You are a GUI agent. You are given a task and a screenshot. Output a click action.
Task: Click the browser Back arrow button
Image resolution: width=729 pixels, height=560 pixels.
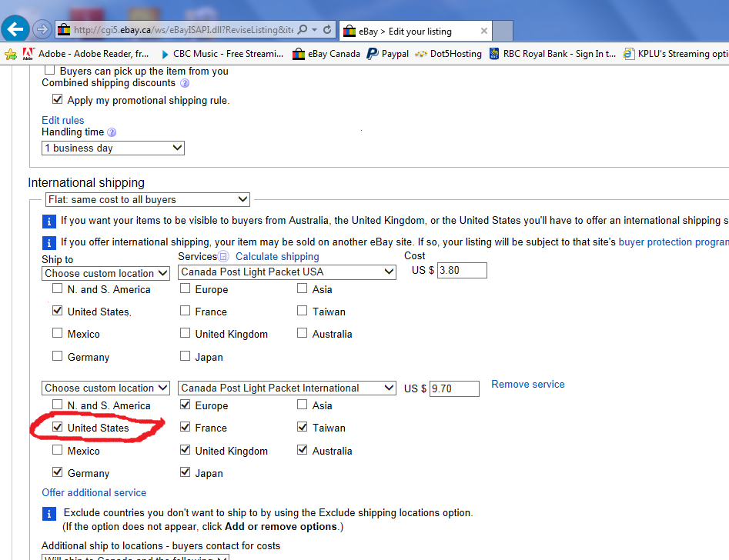coord(16,29)
